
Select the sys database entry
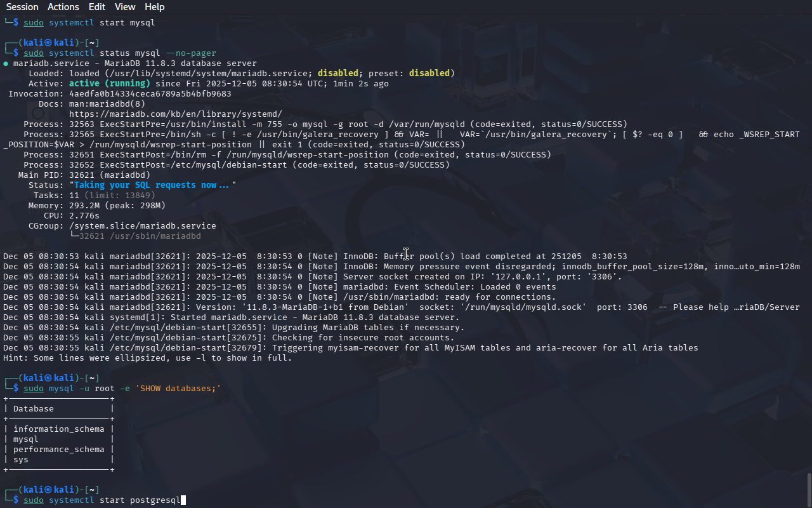[x=21, y=459]
